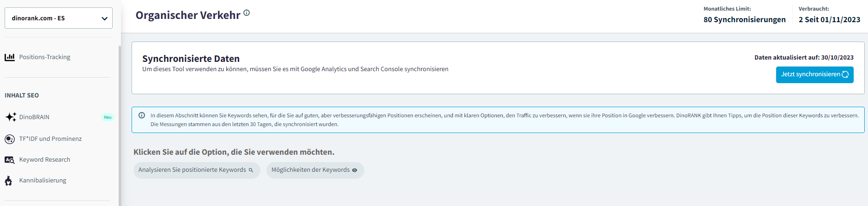Choose Möglichkeiten der Keywords option

pos(310,170)
